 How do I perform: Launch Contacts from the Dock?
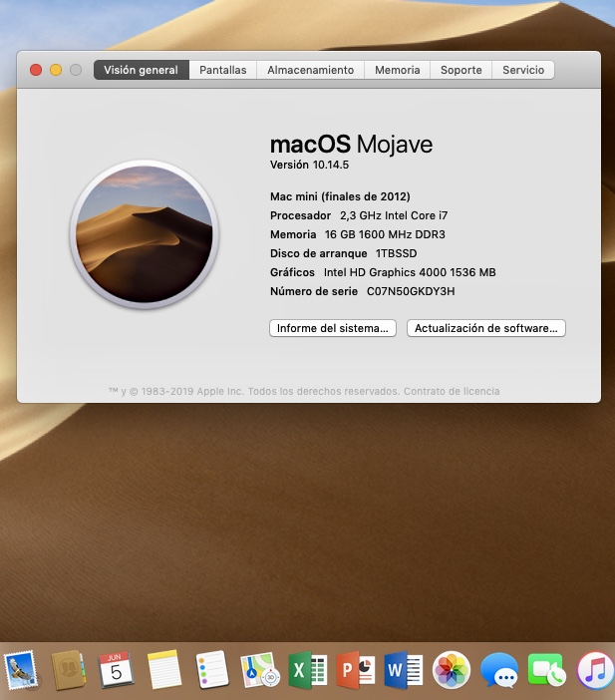tap(68, 670)
